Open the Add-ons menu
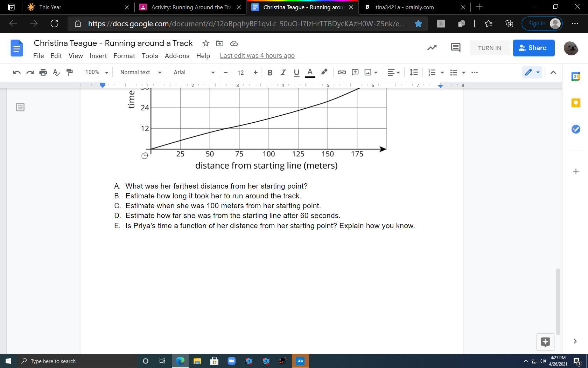The image size is (588, 368). 177,56
